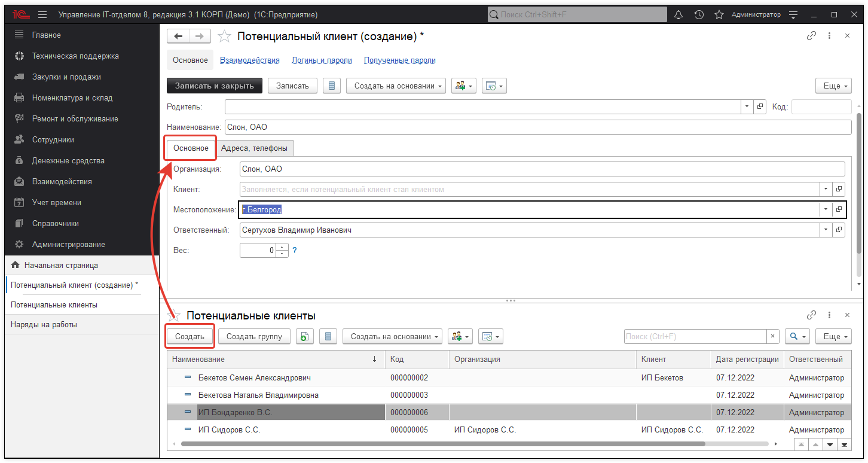Open the Логины и пароли link
Viewport: 868px width, 463px height.
point(322,60)
